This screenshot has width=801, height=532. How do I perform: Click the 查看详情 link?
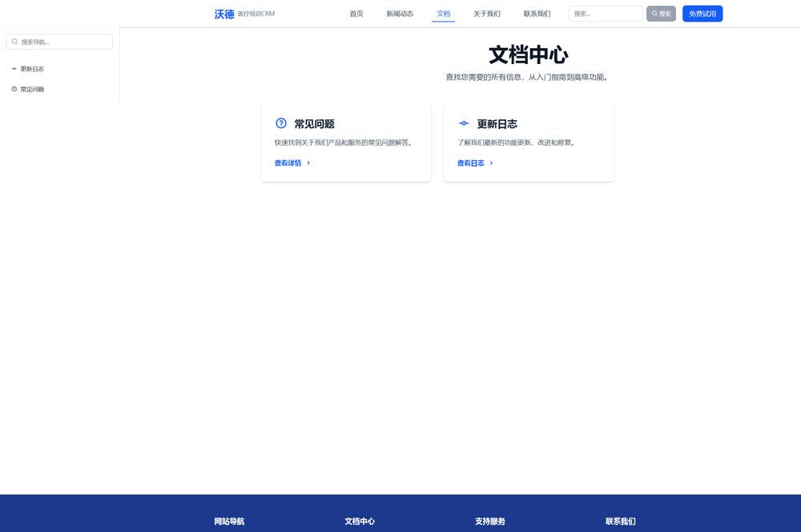tap(288, 163)
